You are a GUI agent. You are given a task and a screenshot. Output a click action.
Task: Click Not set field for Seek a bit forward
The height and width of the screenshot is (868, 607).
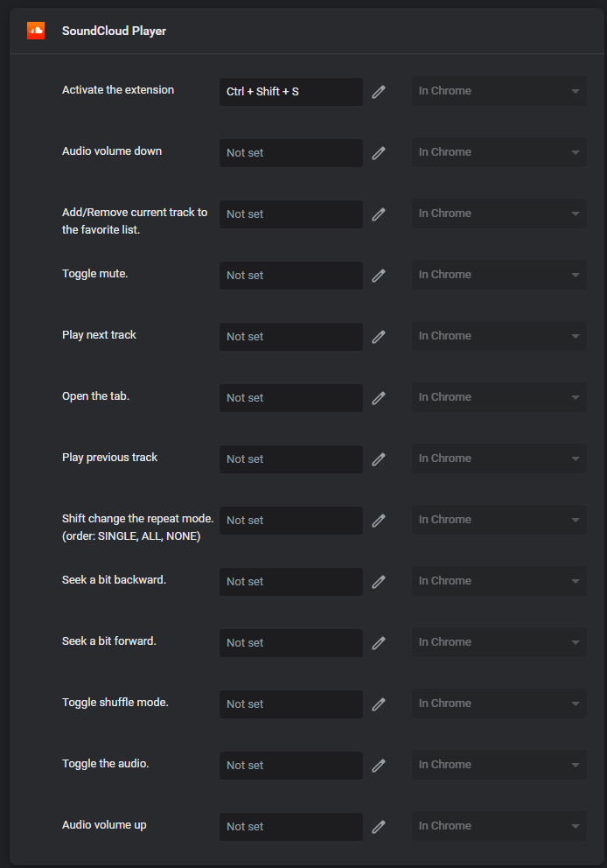pyautogui.click(x=291, y=643)
